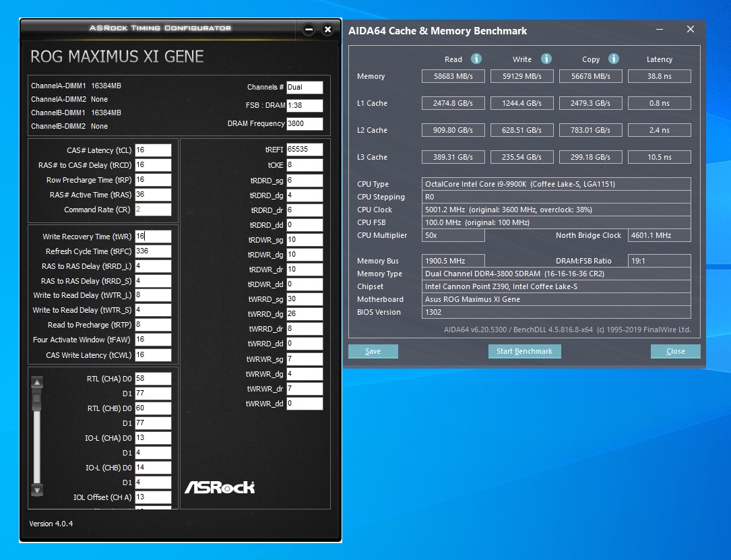Viewport: 731px width, 560px height.
Task: Click the Copy info icon in AIDA64
Action: [614, 59]
